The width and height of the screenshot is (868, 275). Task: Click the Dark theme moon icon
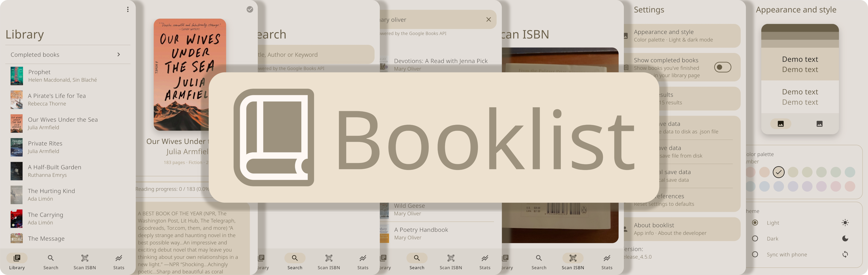coord(845,239)
